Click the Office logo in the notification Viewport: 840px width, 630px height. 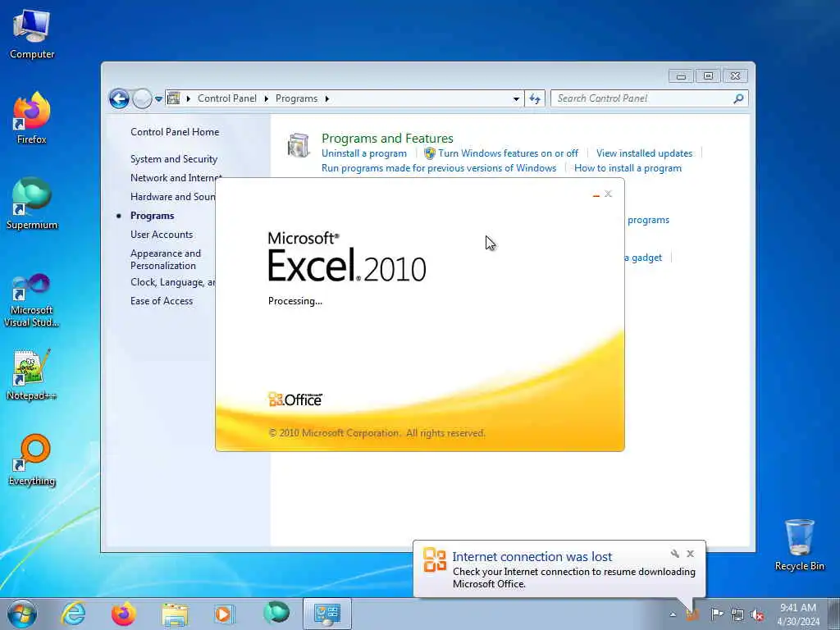coord(435,559)
